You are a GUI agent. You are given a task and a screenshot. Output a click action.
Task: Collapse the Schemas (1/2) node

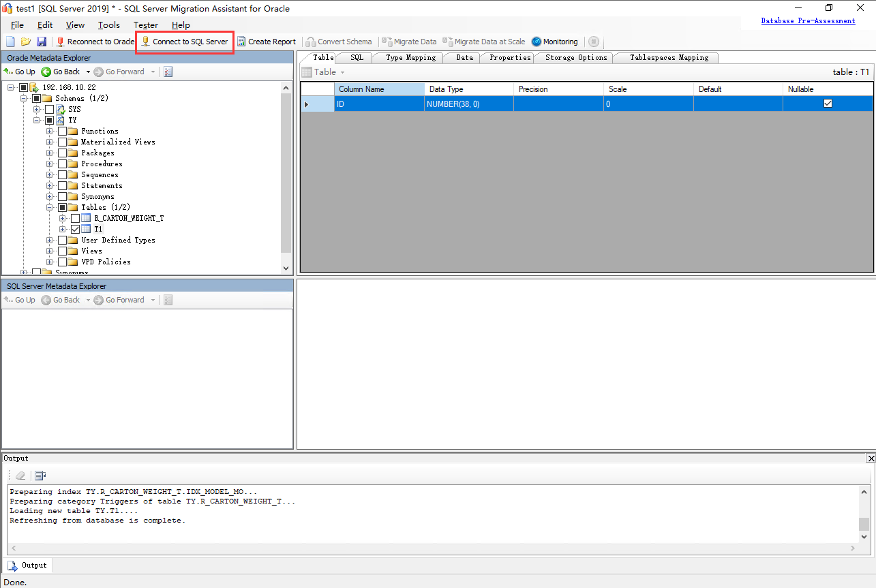(x=24, y=99)
